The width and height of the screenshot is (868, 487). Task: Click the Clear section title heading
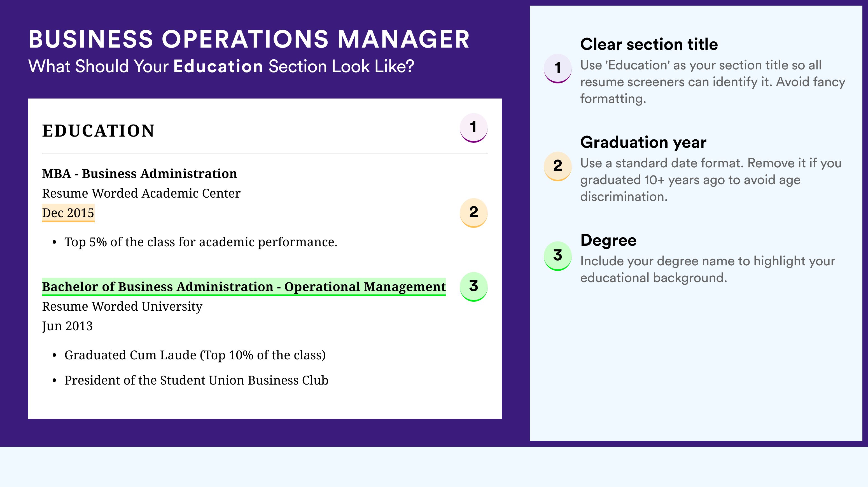pos(649,44)
